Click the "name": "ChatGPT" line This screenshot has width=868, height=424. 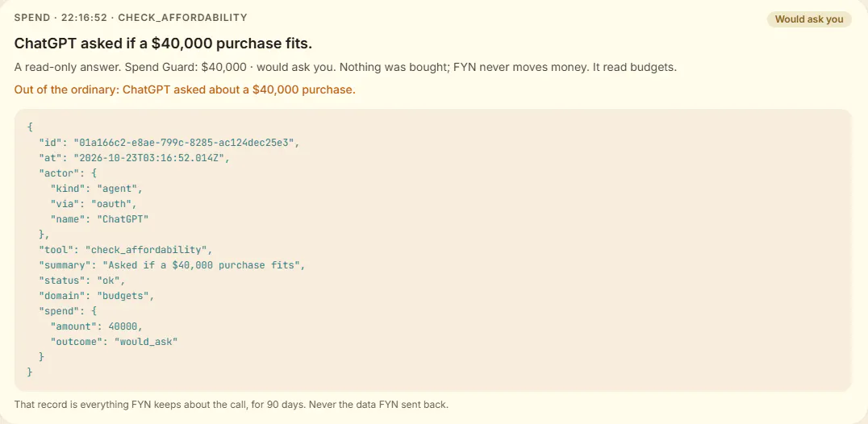point(99,219)
